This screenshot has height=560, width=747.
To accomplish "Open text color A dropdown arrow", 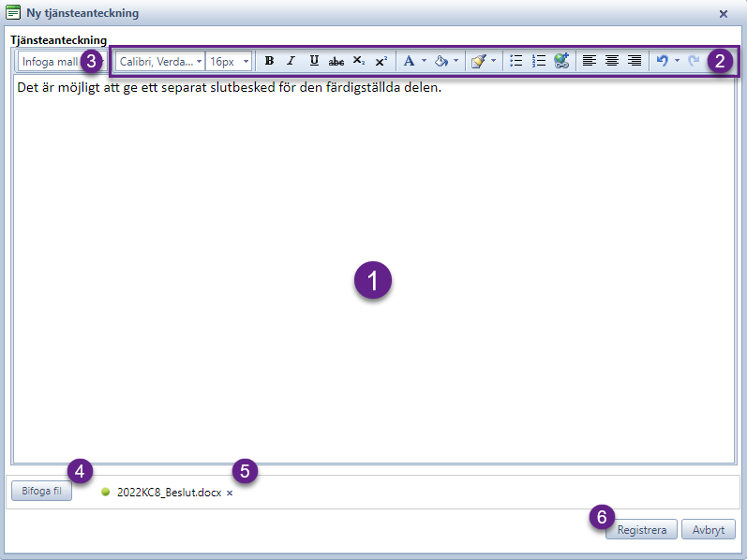I will (x=424, y=61).
